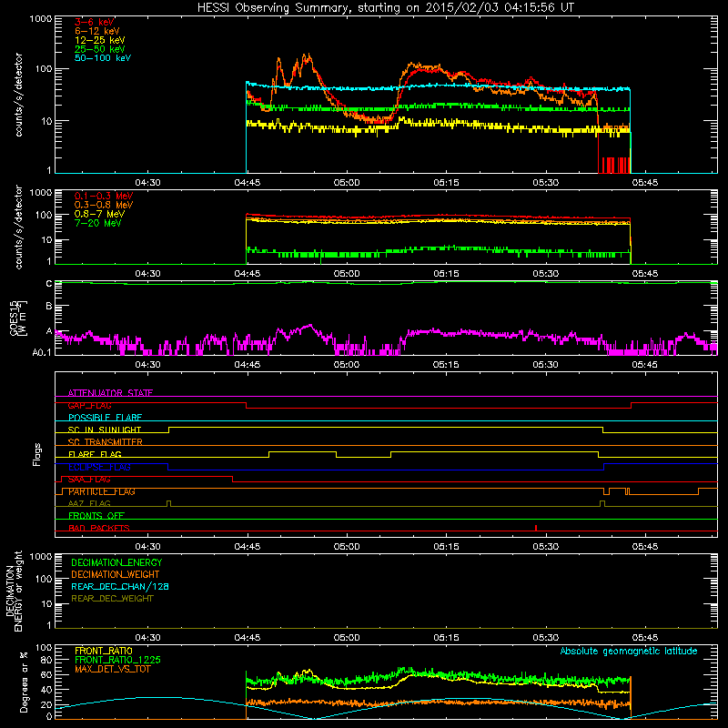
Task: Click the 04:45 tick under the Flags panel
Action: tap(247, 547)
